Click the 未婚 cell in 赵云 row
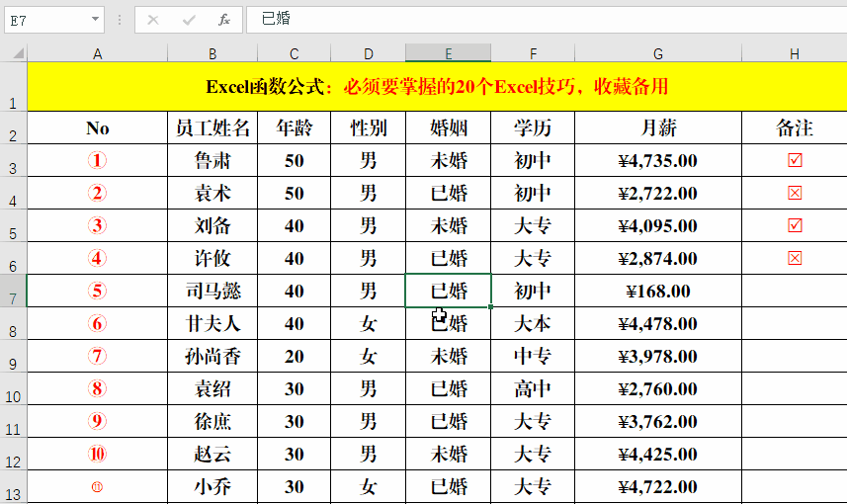847x504 pixels. 449,454
